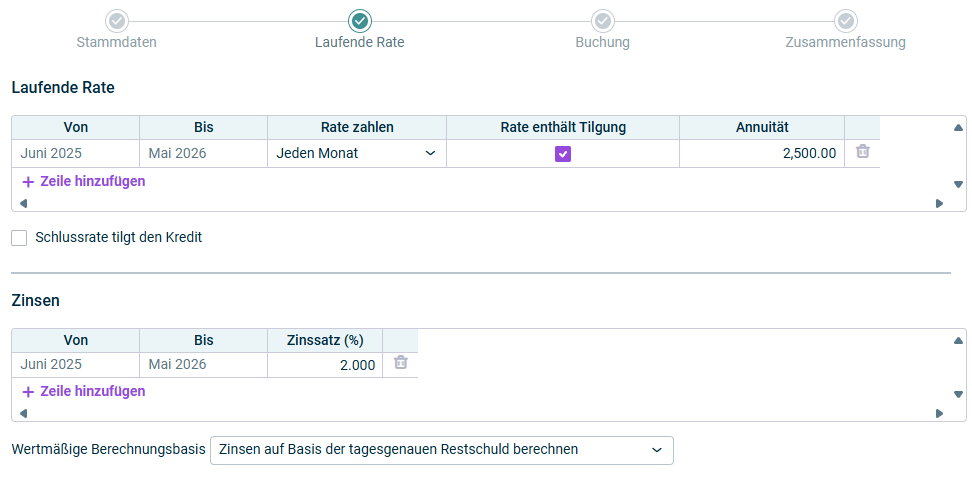The width and height of the screenshot is (972, 483).
Task: Open the Wertmäßige Berechnungsbasis dropdown
Action: point(441,450)
